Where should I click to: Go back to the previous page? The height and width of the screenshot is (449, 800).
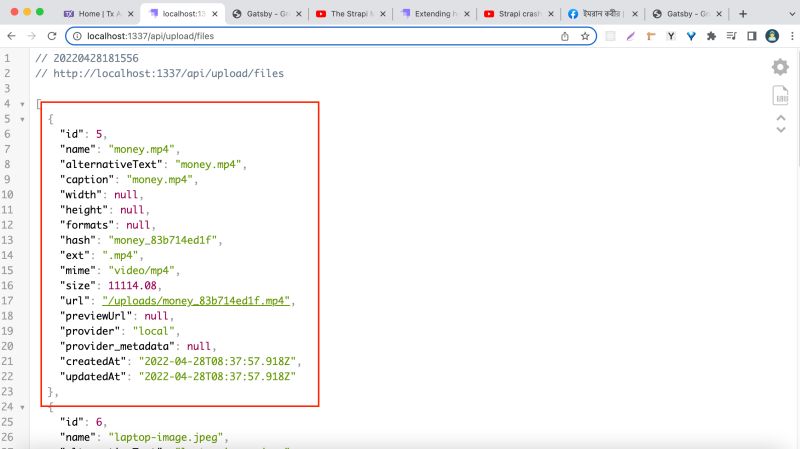(x=11, y=36)
